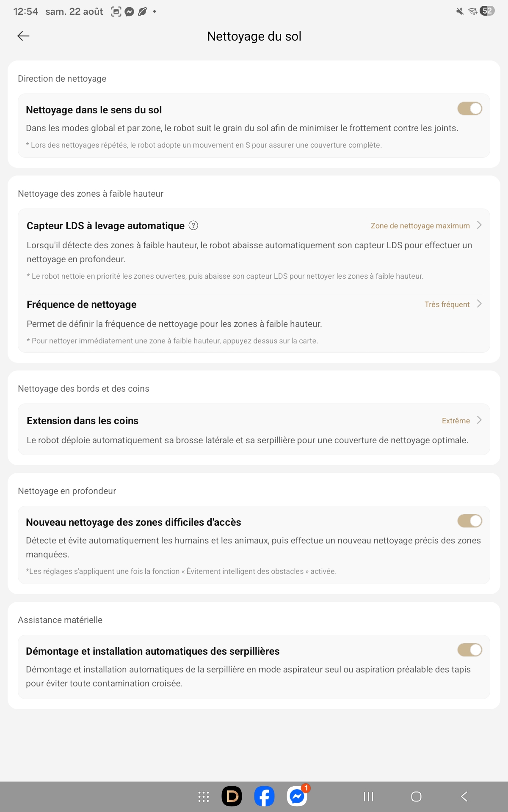Expand the Extrême option chevron
This screenshot has height=812, width=508.
[479, 420]
